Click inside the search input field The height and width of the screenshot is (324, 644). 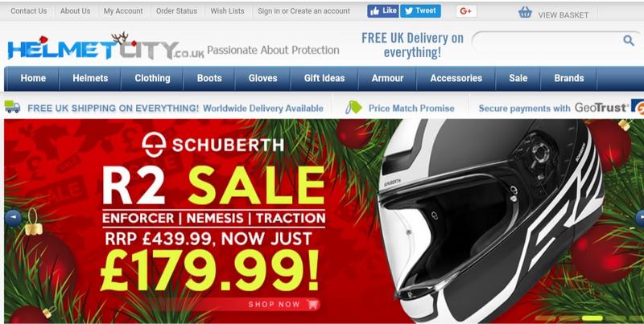(x=547, y=40)
